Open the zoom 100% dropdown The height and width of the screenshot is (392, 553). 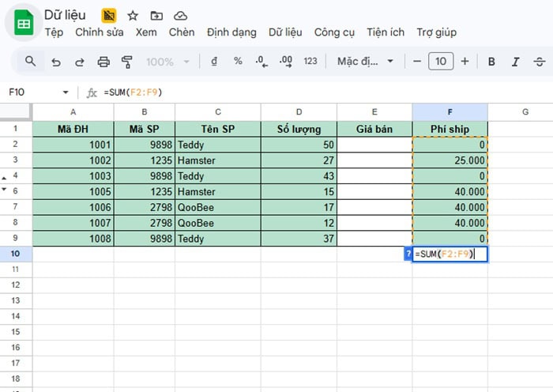pos(167,62)
